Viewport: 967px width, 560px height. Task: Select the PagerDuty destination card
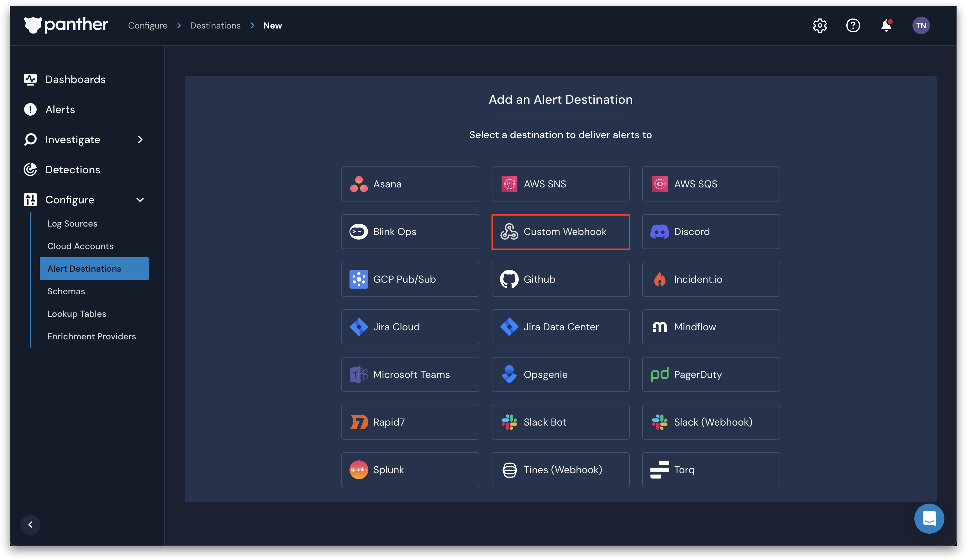(x=711, y=374)
